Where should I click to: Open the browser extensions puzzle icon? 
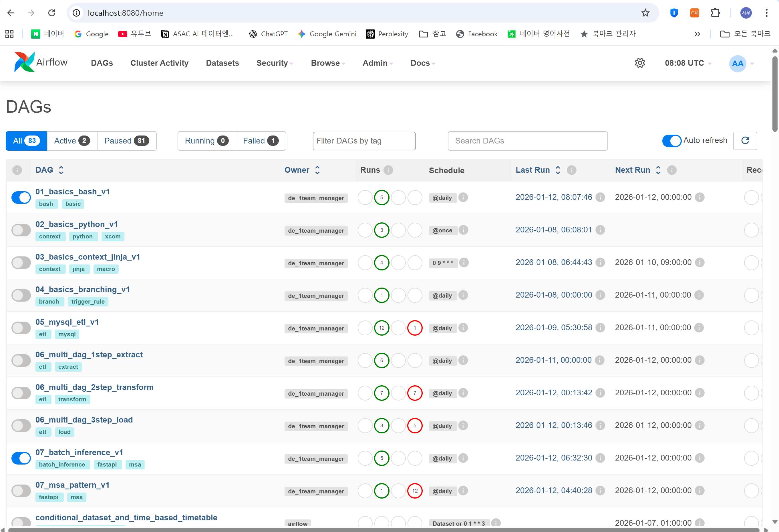point(715,13)
